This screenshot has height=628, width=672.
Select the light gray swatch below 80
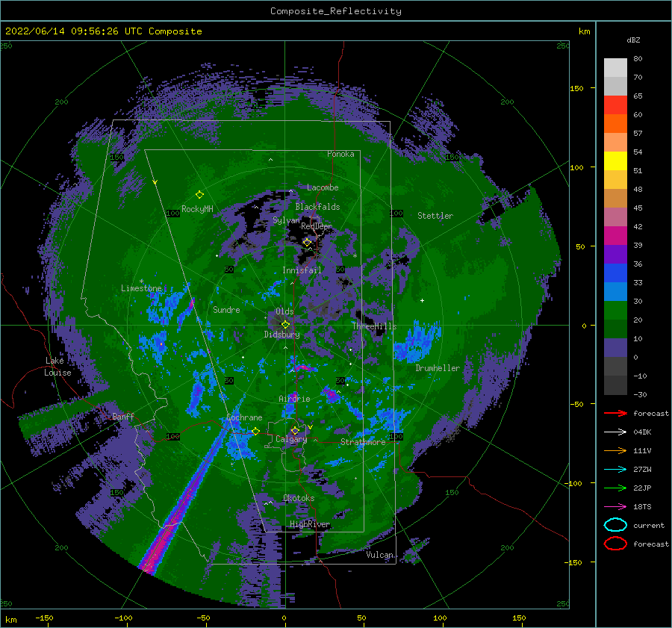[615, 68]
